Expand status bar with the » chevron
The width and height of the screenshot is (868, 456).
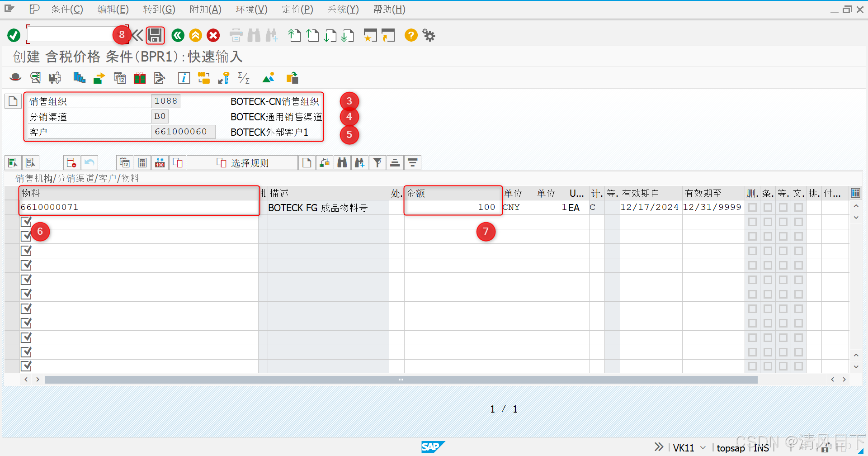point(659,447)
